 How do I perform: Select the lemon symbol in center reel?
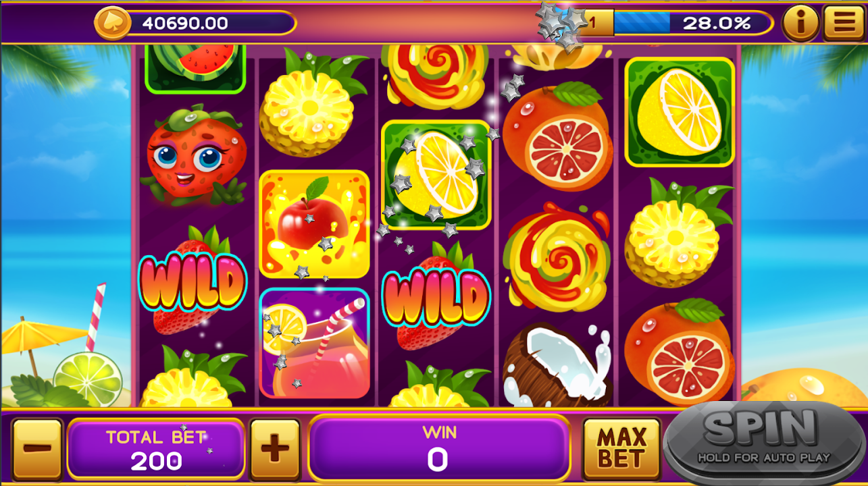click(x=436, y=175)
